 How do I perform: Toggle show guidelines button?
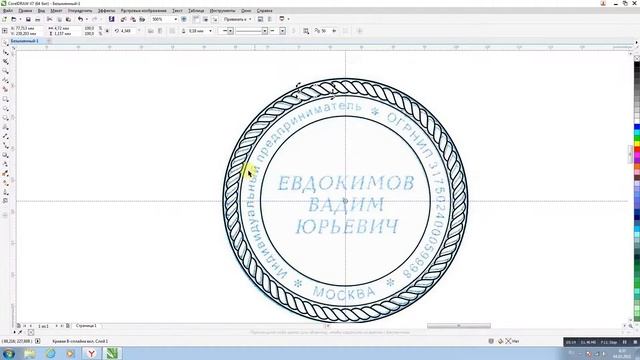click(215, 19)
